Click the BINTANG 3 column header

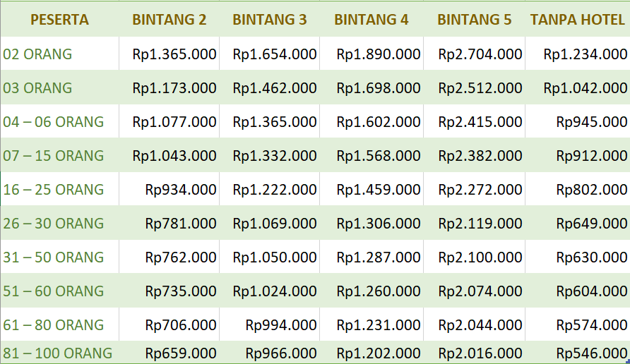tap(270, 20)
